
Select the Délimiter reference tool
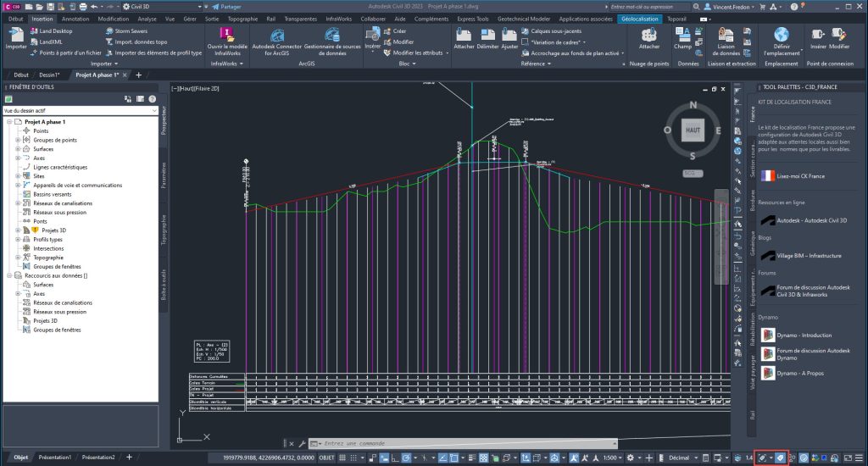click(x=487, y=39)
